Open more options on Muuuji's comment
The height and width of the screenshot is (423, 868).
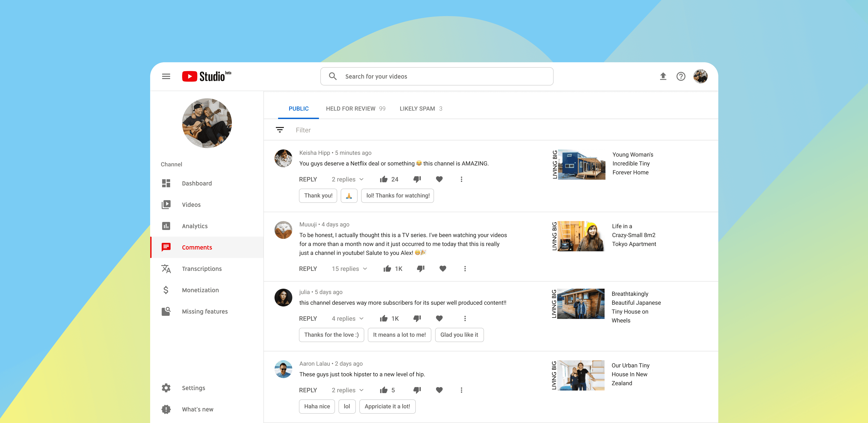[x=465, y=268]
